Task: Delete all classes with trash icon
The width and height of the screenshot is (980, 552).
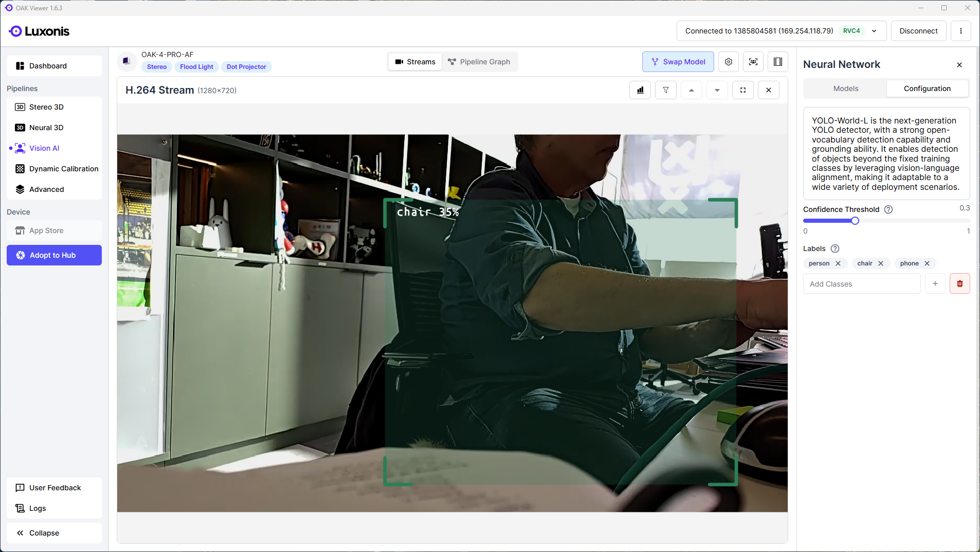Action: tap(959, 283)
